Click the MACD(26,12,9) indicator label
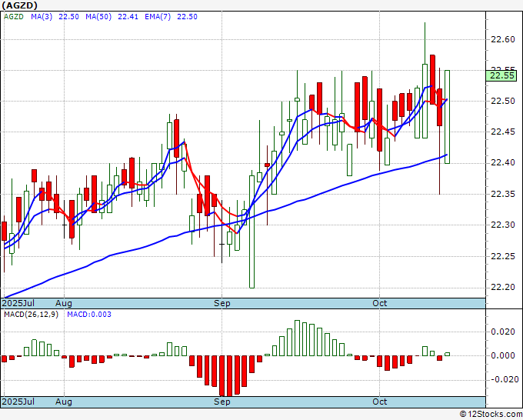This screenshot has width=523, height=420. [x=31, y=315]
